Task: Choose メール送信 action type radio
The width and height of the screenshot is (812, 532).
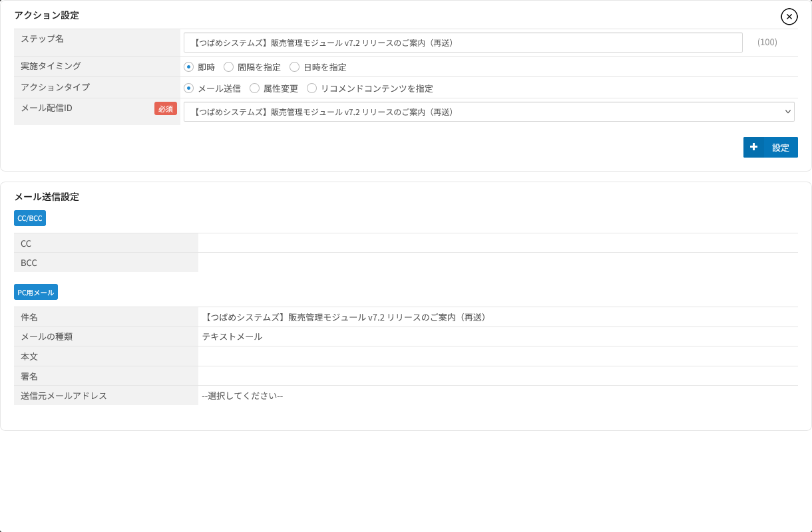Action: (x=189, y=88)
